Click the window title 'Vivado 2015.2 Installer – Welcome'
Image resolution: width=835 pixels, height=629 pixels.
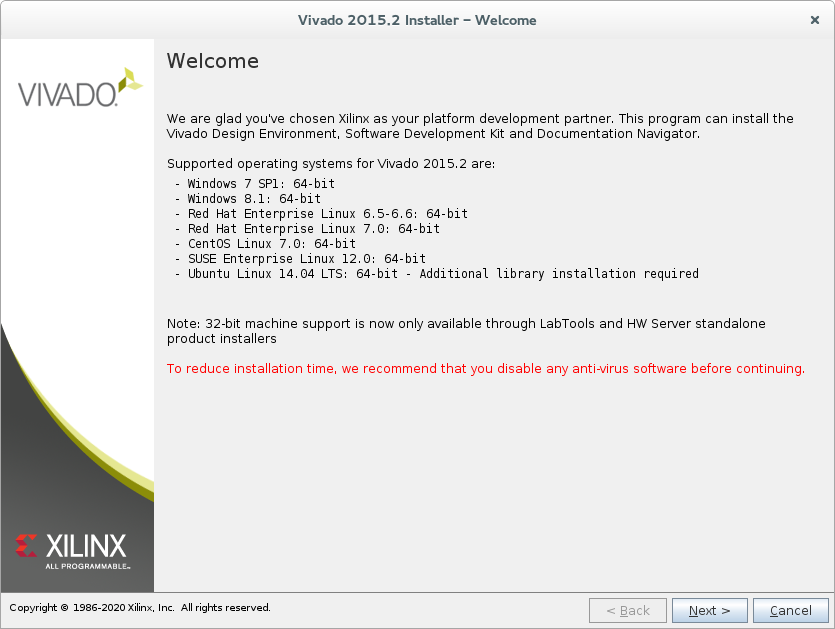pos(417,20)
